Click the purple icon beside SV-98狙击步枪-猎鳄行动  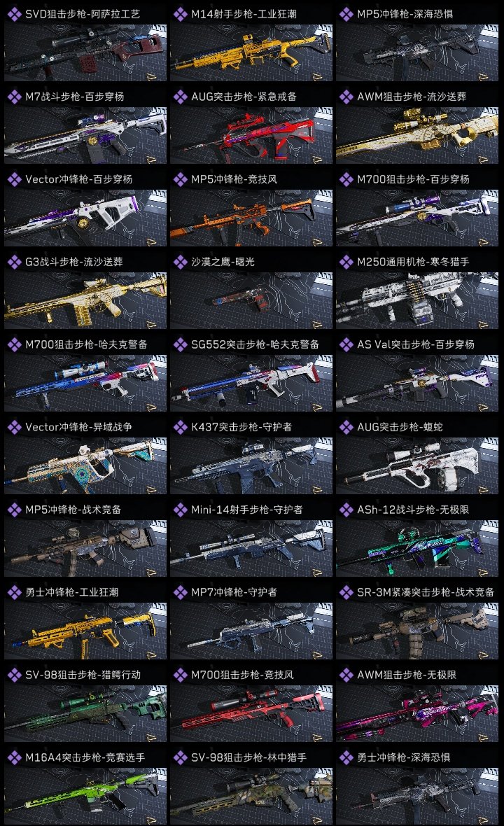[14, 675]
